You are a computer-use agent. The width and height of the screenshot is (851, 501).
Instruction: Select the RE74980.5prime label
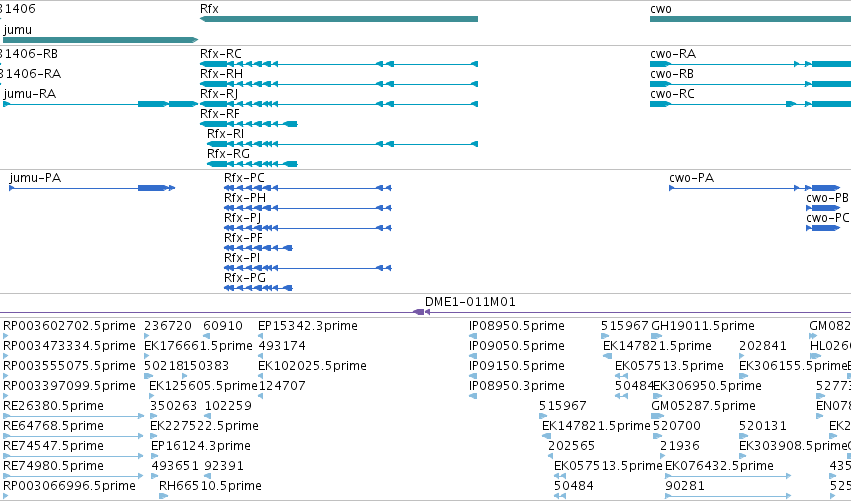53,466
